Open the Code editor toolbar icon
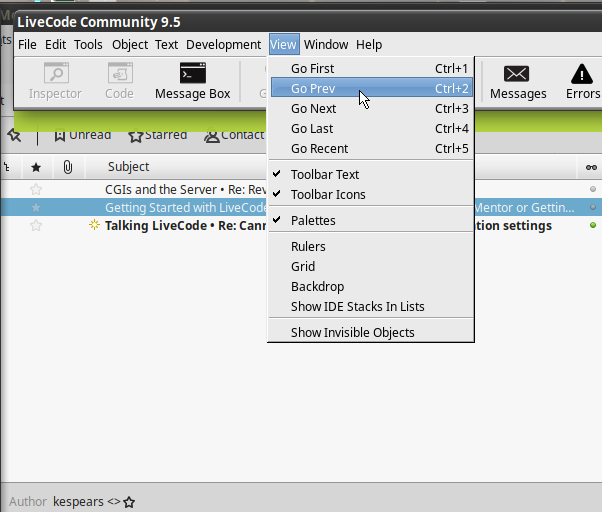Viewport: 602px width, 512px height. (119, 81)
